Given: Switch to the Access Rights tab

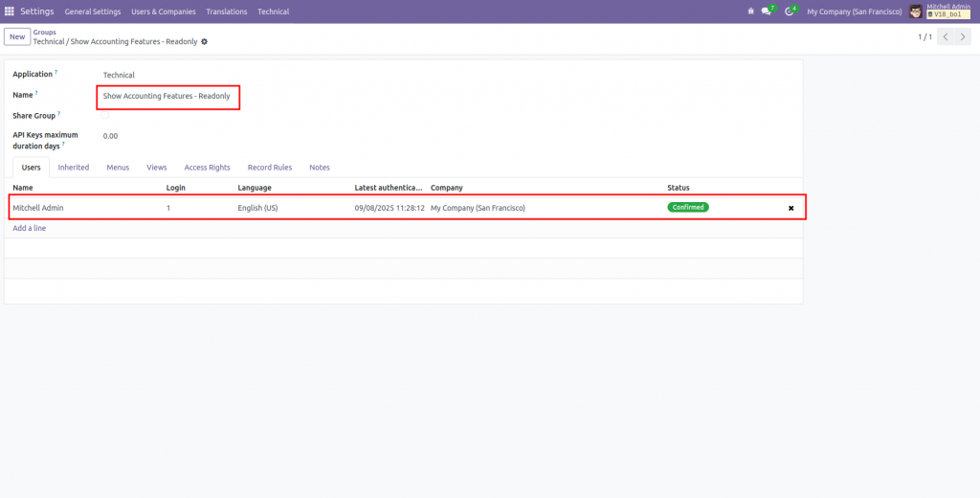Looking at the screenshot, I should (x=207, y=168).
